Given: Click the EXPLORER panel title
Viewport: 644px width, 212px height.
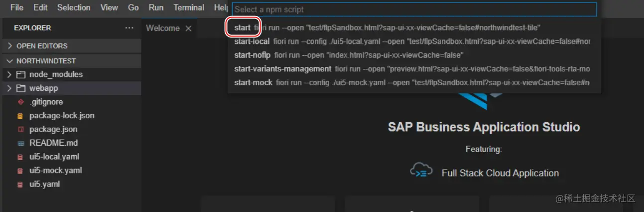Looking at the screenshot, I should pos(32,28).
